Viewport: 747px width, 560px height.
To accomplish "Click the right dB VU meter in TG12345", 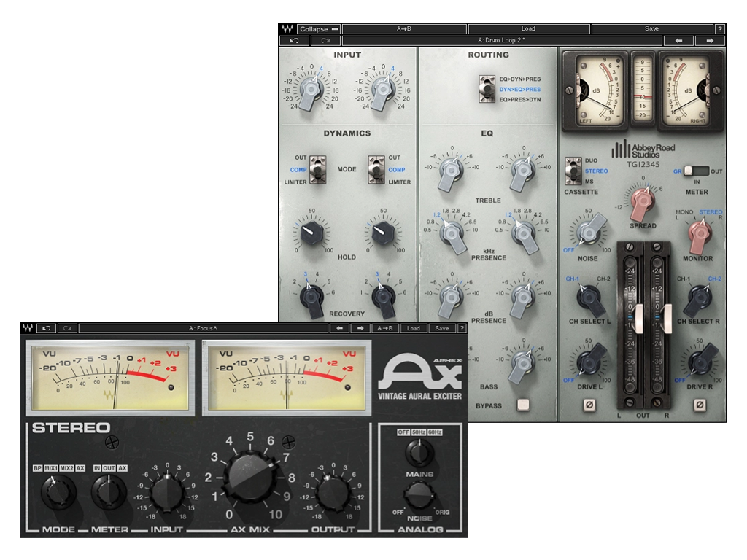I will [690, 91].
